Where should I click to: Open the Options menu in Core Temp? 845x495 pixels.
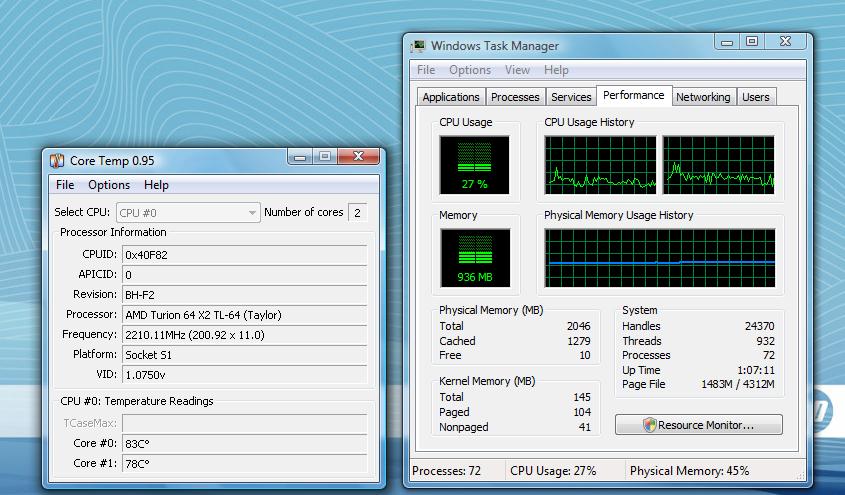click(x=109, y=185)
